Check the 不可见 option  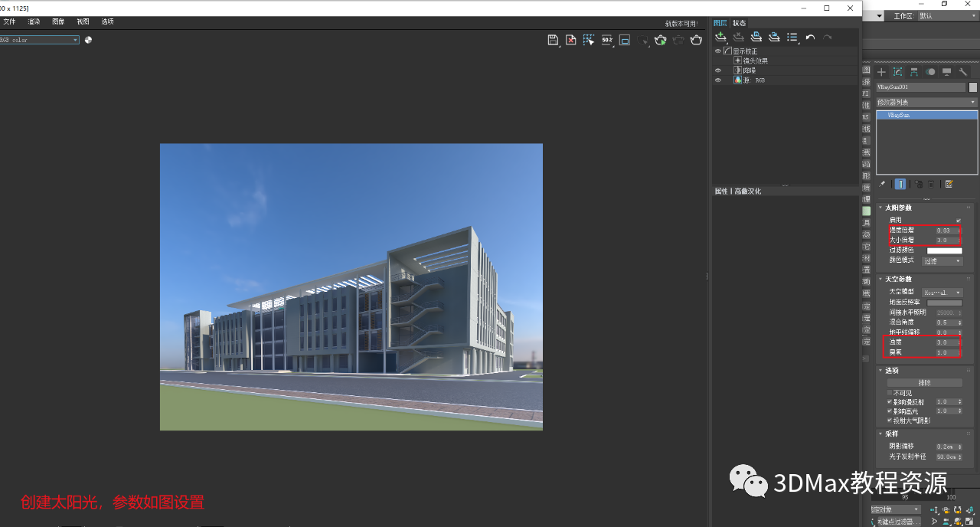890,393
